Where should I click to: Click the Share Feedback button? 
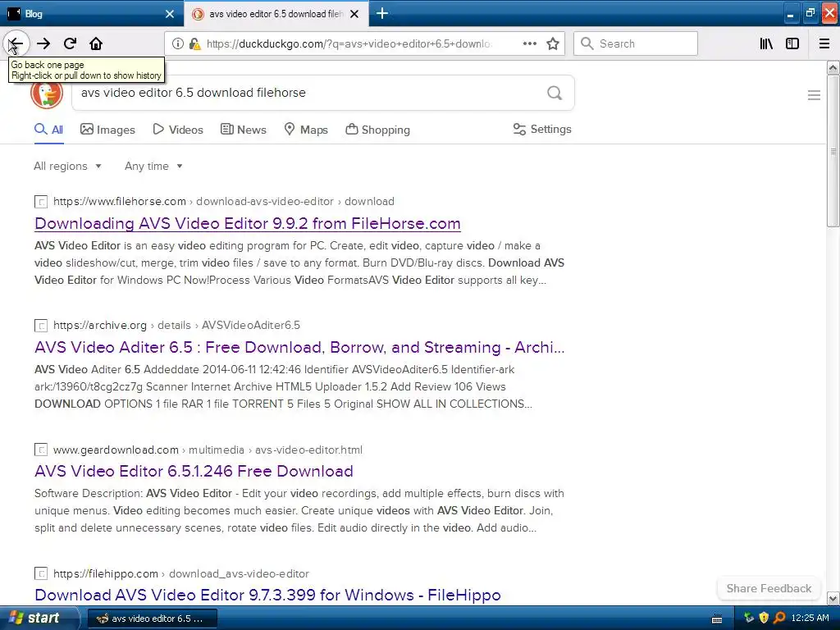769,588
